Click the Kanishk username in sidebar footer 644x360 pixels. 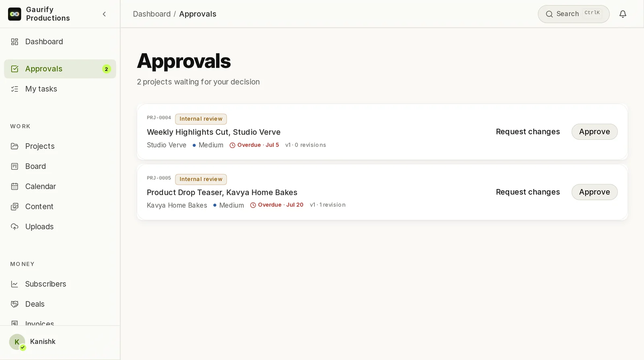coord(43,341)
